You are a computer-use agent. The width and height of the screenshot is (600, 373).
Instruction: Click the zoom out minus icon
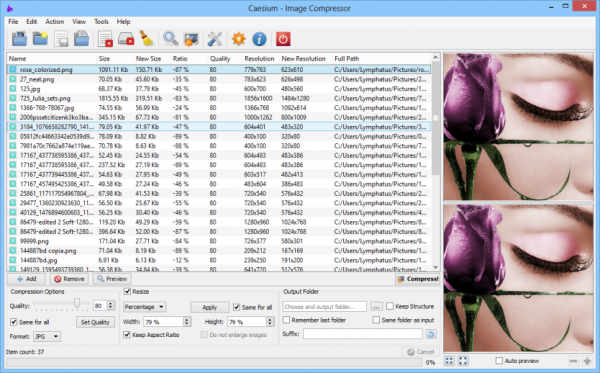pos(573,361)
